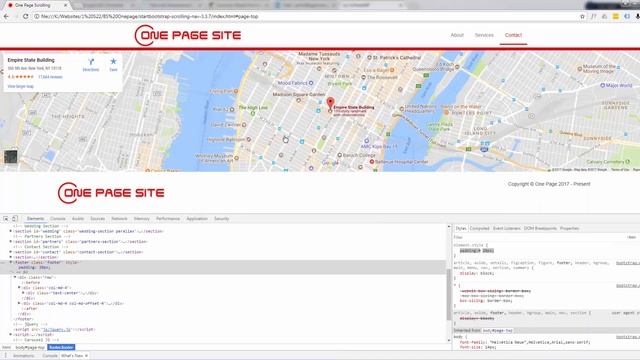Switch to the Elements DevTools tab
This screenshot has height=360, width=640.
click(36, 219)
